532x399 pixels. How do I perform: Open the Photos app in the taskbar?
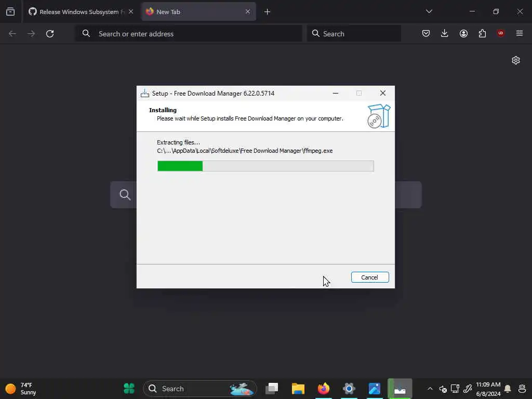click(x=374, y=389)
